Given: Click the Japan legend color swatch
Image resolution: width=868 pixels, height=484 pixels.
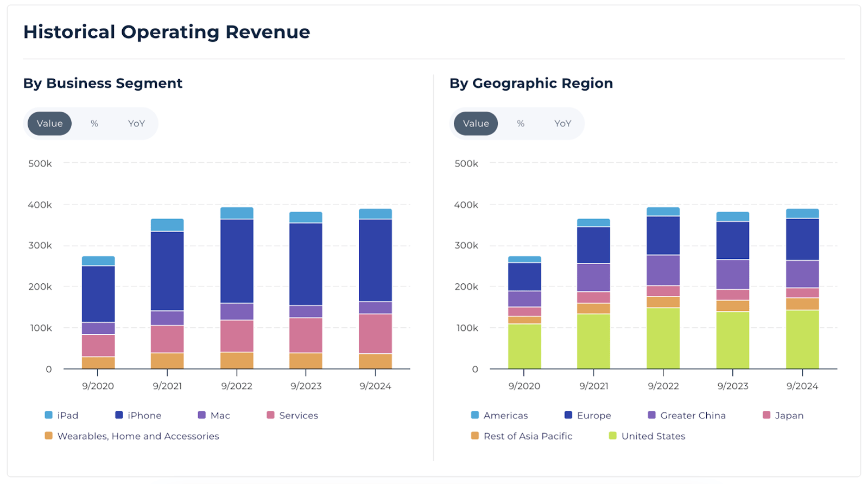Looking at the screenshot, I should 766,415.
